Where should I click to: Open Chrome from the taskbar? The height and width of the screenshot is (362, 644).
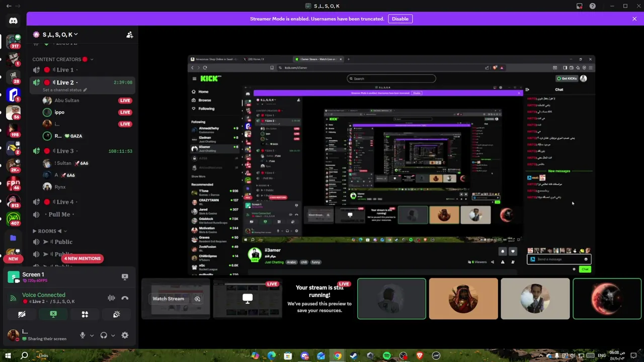pyautogui.click(x=338, y=355)
